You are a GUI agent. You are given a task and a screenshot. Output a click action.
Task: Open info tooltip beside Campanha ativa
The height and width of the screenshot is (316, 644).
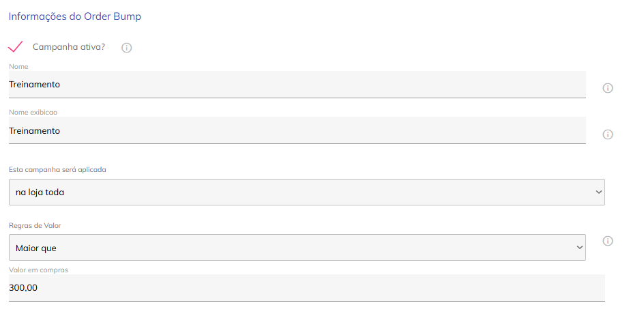126,48
